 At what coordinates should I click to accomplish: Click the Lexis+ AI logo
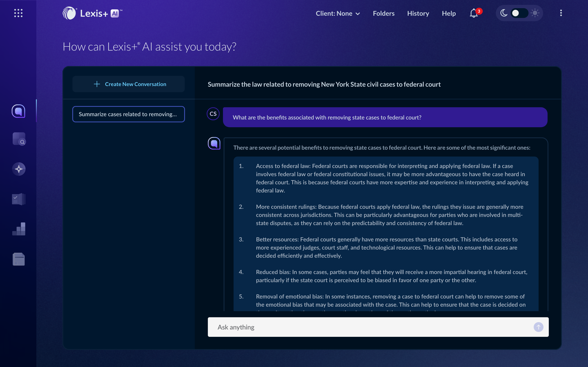click(x=92, y=13)
